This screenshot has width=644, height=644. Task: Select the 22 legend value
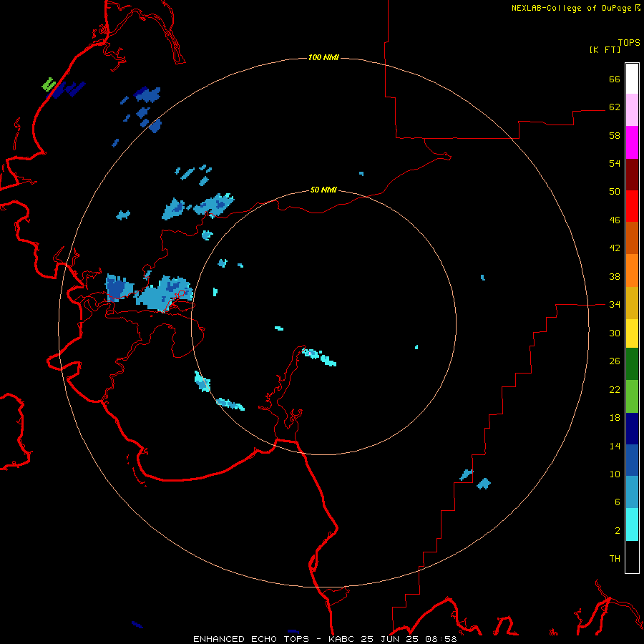[615, 389]
